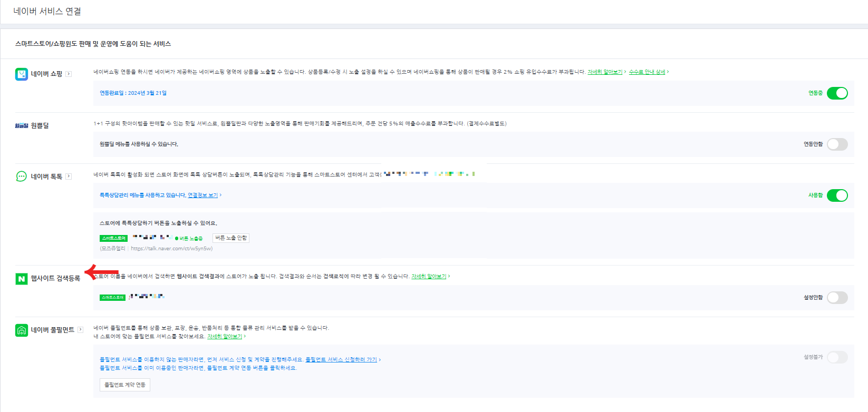Click the 네이버 쇼핑 service title

(x=46, y=74)
